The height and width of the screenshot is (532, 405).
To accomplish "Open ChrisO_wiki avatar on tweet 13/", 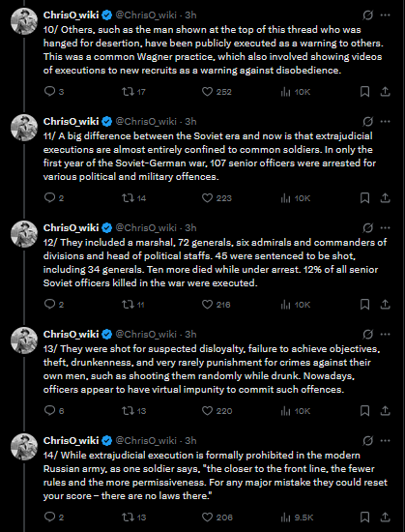I will 24,340.
